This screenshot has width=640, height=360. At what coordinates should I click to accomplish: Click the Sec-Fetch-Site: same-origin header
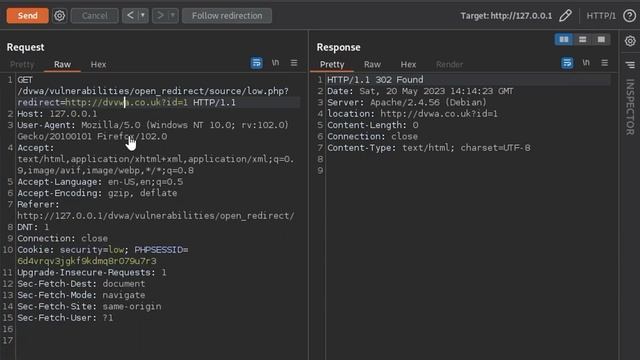(89, 307)
